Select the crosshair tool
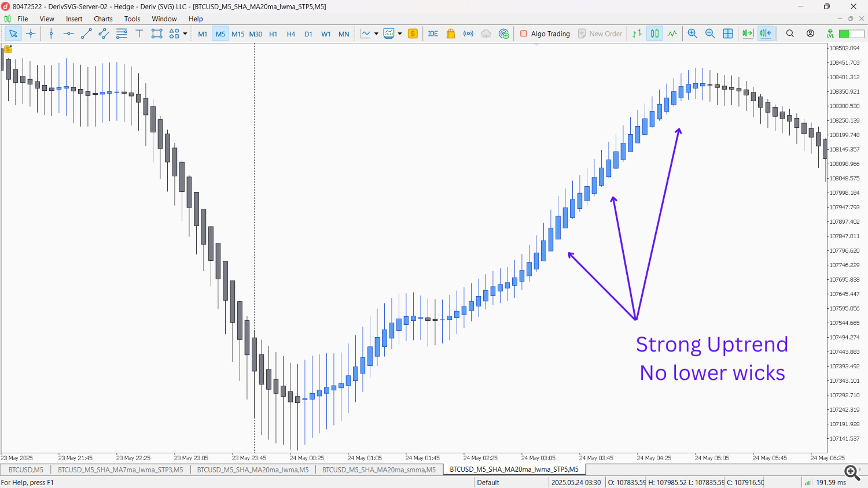 pyautogui.click(x=31, y=34)
